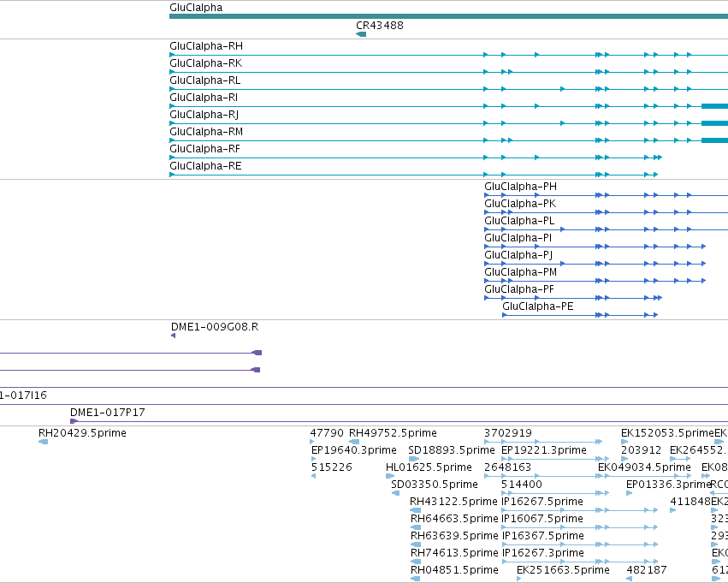This screenshot has height=583, width=728.
Task: Click EST label EK049034.5prime
Action: (x=644, y=467)
